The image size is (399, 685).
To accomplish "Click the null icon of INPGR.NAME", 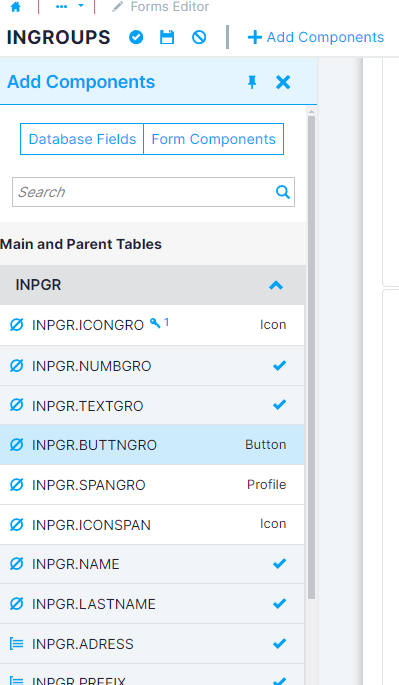I will pos(16,564).
